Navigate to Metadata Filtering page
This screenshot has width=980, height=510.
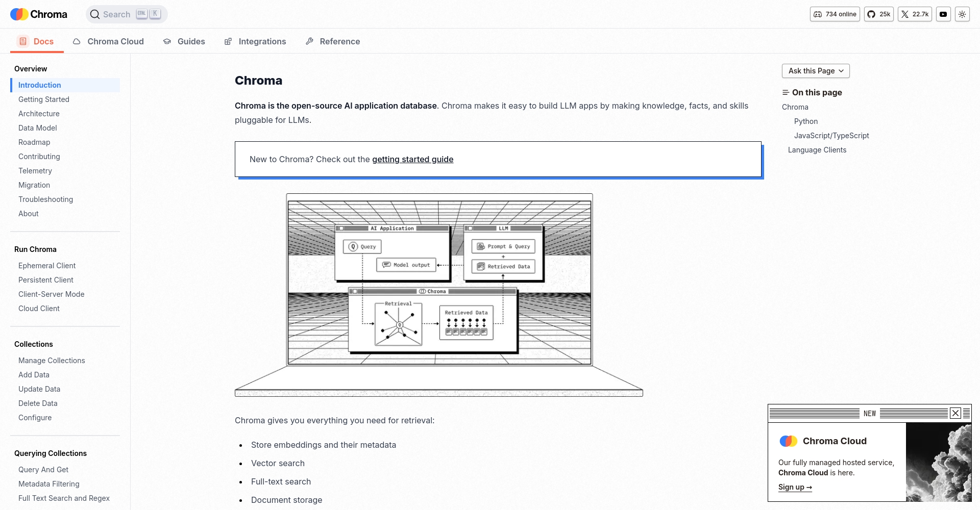(49, 484)
